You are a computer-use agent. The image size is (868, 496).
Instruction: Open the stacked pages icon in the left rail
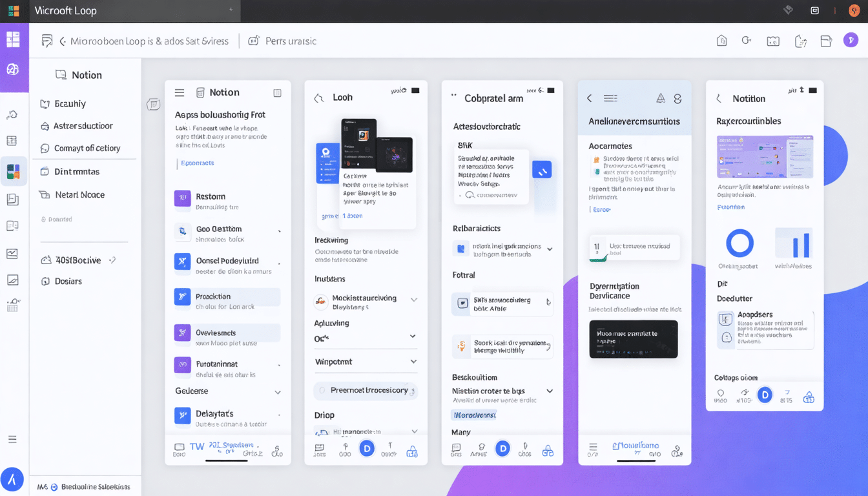(x=12, y=200)
